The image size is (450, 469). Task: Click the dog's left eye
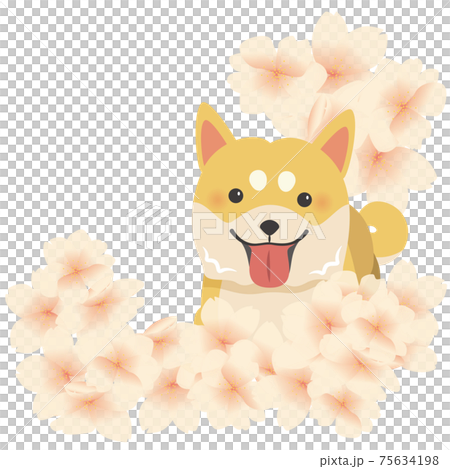[236, 196]
